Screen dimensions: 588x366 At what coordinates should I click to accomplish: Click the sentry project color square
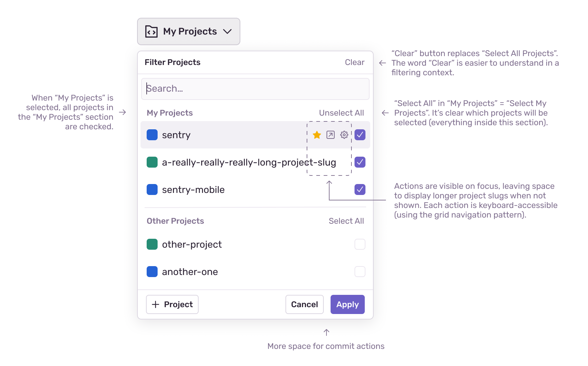(x=152, y=135)
